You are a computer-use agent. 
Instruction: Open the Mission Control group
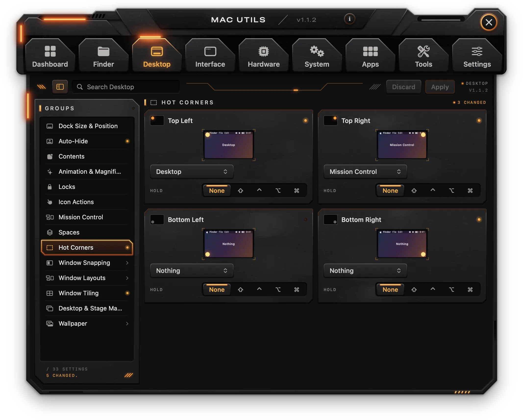pos(87,217)
